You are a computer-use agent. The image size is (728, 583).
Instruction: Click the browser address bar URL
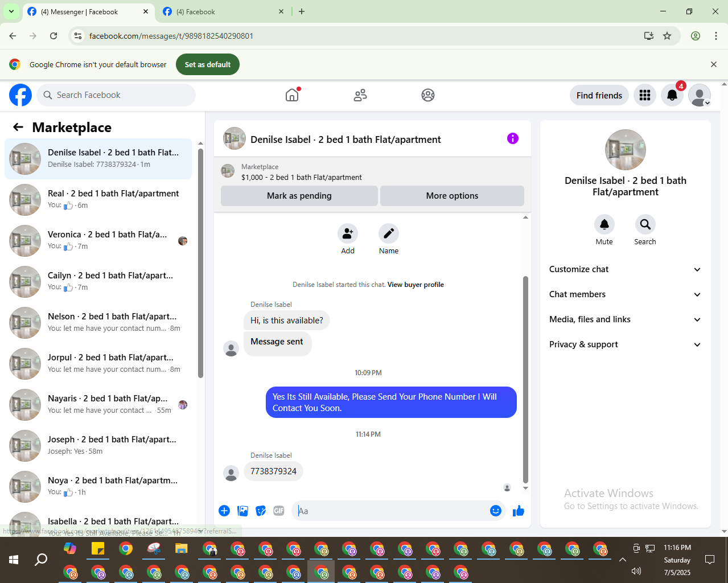pos(171,36)
